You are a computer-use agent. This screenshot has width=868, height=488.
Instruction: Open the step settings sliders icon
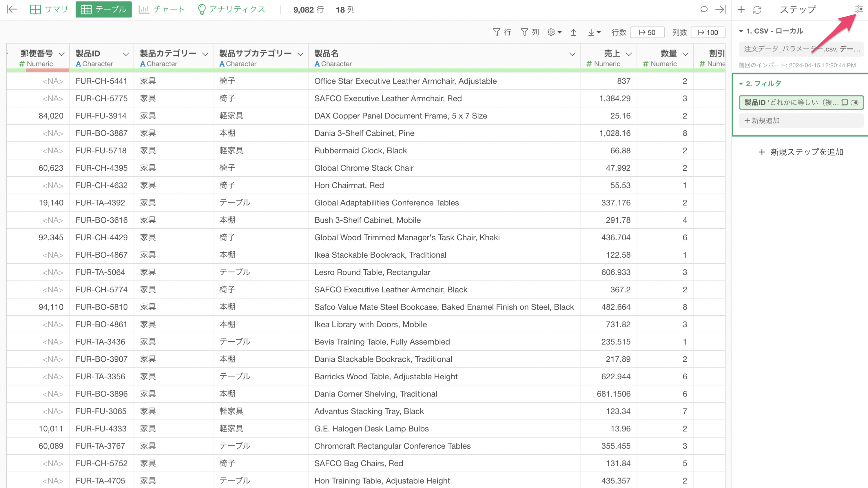(859, 9)
